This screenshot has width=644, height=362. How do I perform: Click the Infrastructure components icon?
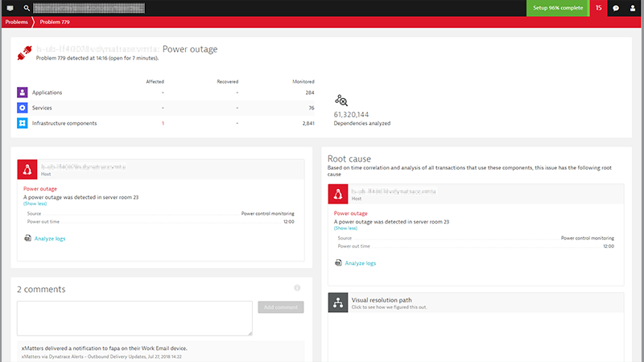click(x=23, y=123)
